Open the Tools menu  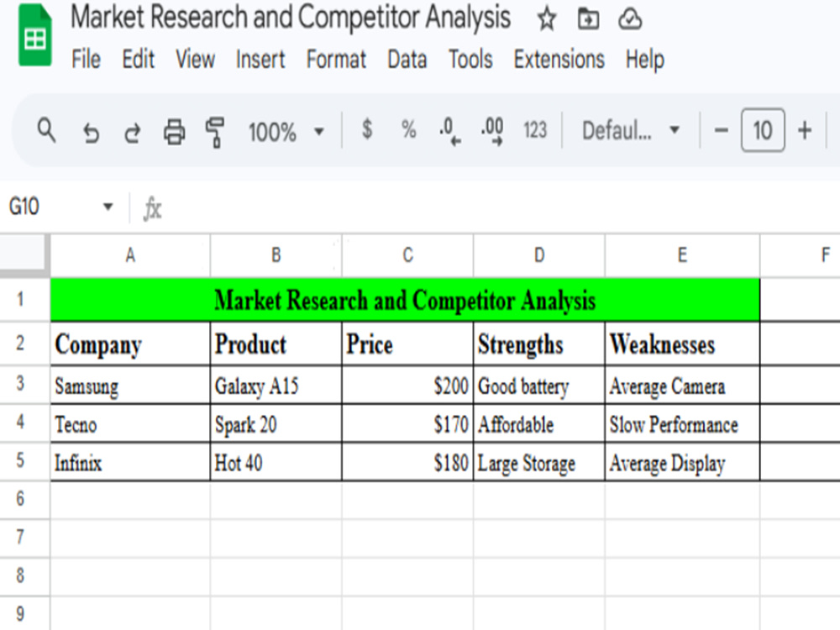(x=470, y=59)
